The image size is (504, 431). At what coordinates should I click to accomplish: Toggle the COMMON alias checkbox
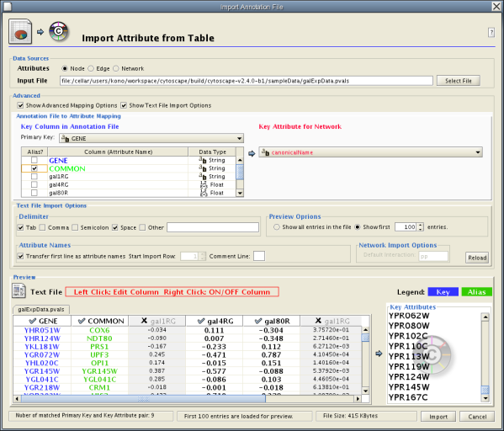click(x=34, y=168)
